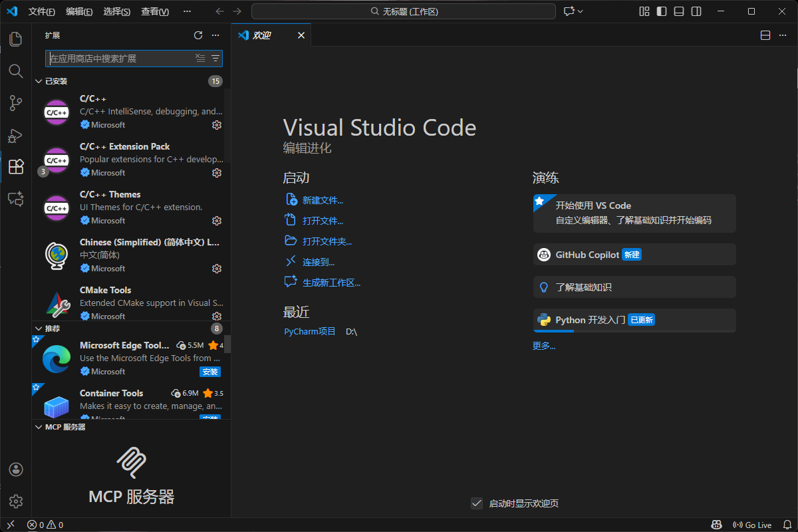
Task: Go back with the navigation arrow
Action: (x=220, y=11)
